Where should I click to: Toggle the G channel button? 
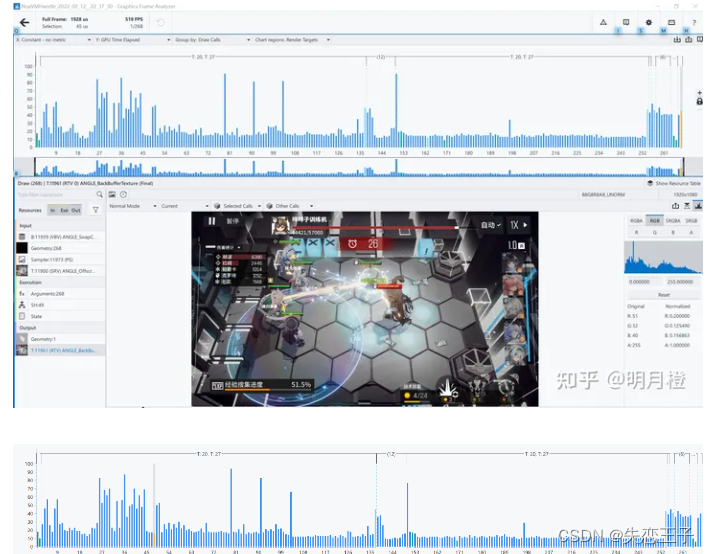(x=654, y=232)
